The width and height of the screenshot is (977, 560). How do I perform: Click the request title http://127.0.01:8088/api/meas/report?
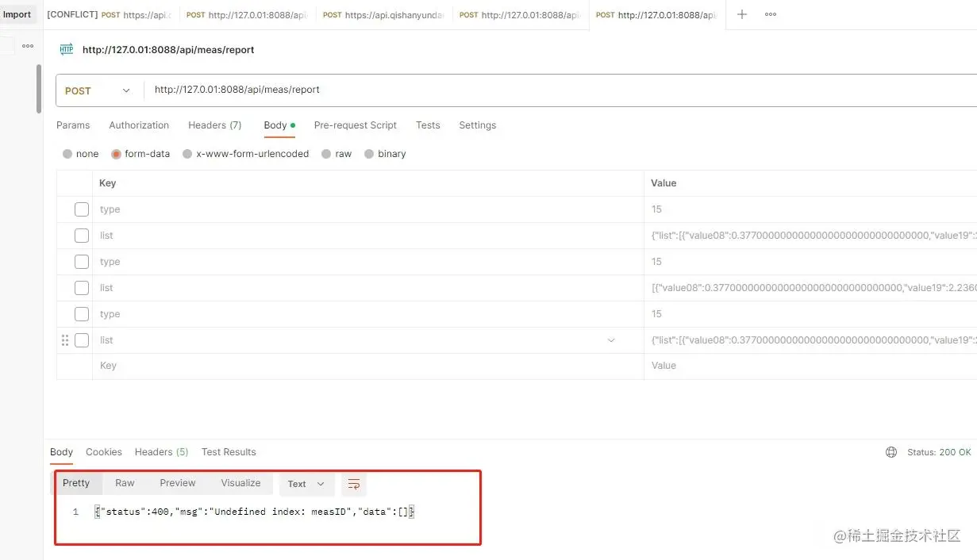(x=168, y=49)
